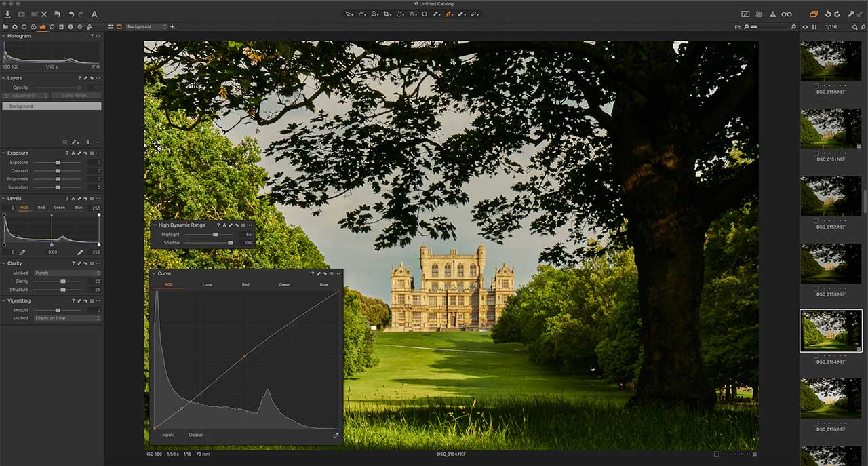
Task: Select the Spot removal circle tool
Action: [x=425, y=14]
